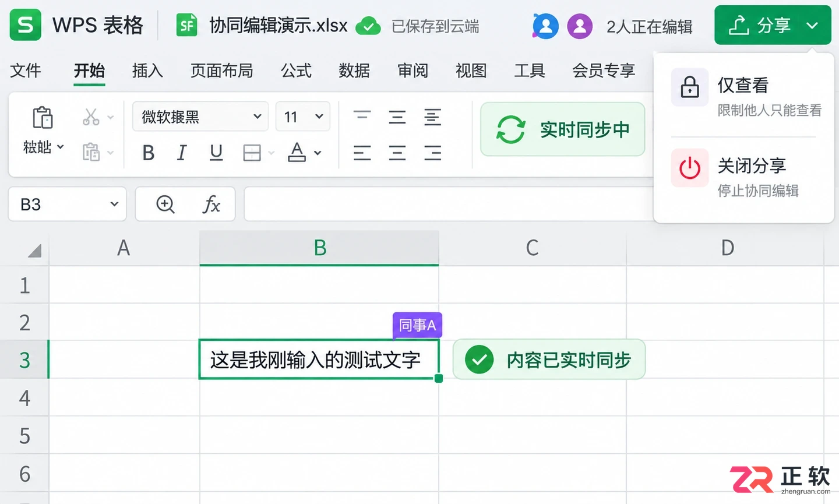
Task: Switch to the 数据 tab
Action: (354, 71)
